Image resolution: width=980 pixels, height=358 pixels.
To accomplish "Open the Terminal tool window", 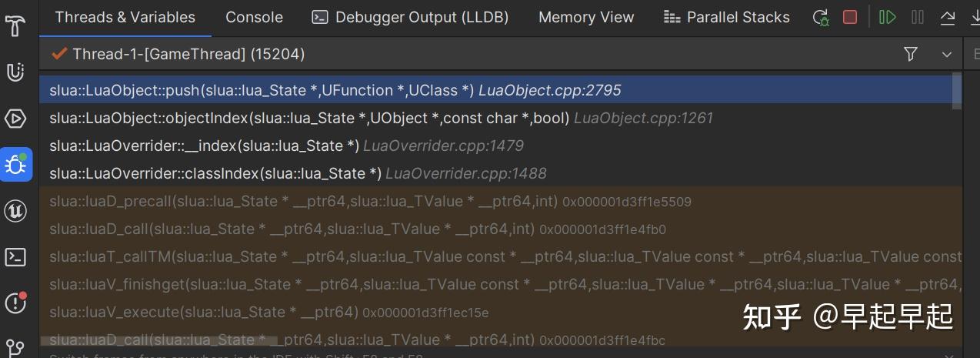I will pos(15,256).
